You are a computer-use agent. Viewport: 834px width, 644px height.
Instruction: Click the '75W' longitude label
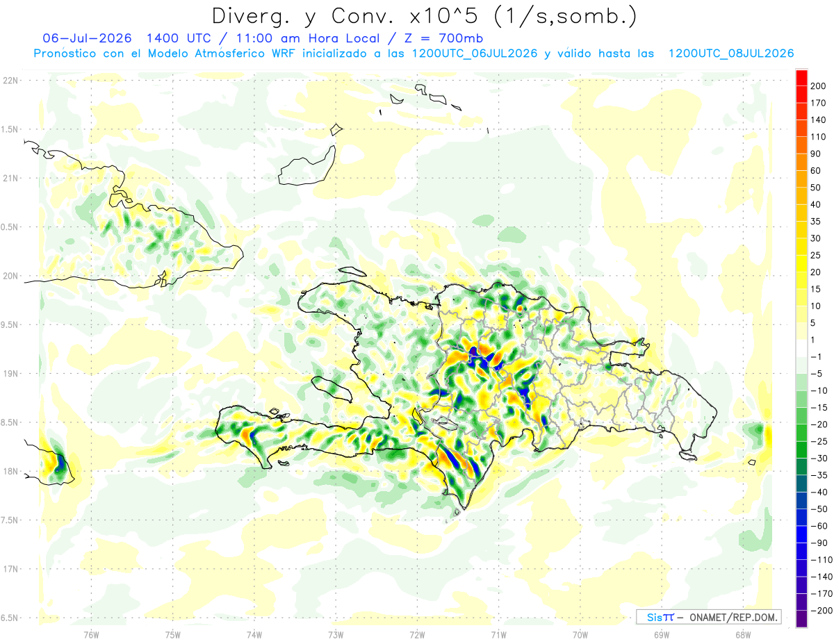click(x=172, y=634)
